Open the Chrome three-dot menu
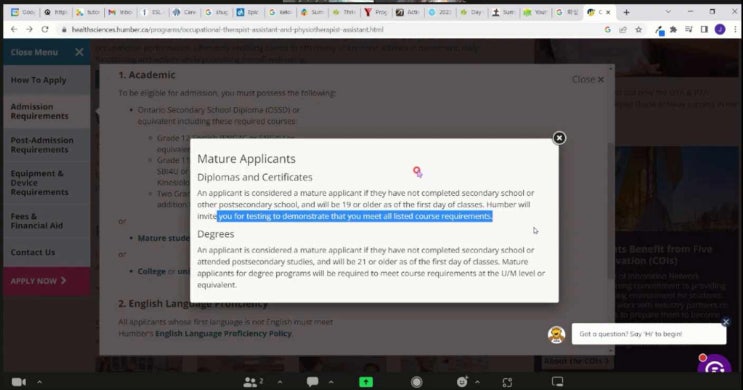Screen dimensions: 743x390 (x=735, y=29)
